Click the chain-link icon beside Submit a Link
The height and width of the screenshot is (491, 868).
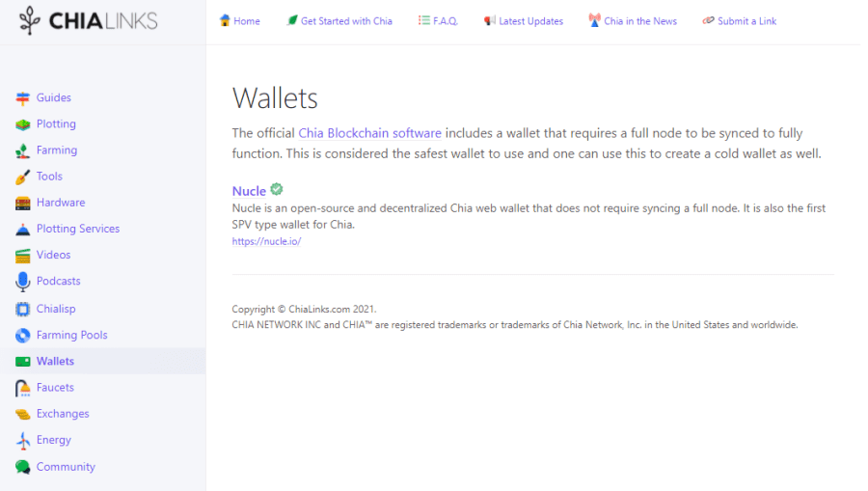coord(708,20)
